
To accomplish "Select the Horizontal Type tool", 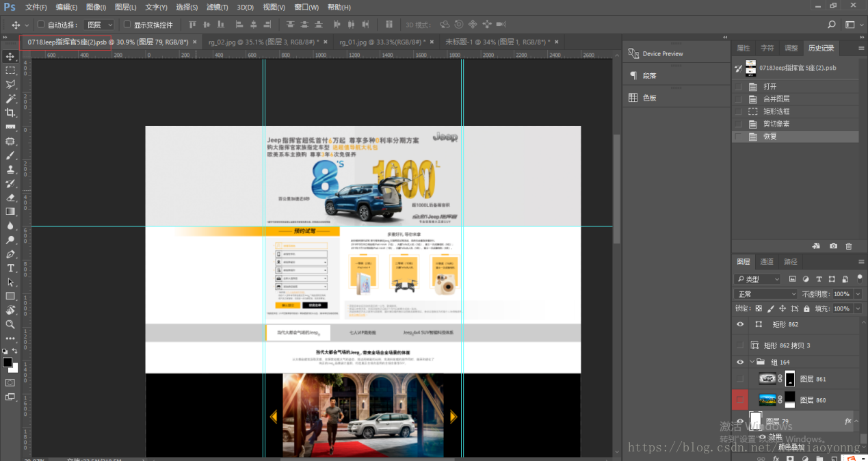I will click(10, 268).
